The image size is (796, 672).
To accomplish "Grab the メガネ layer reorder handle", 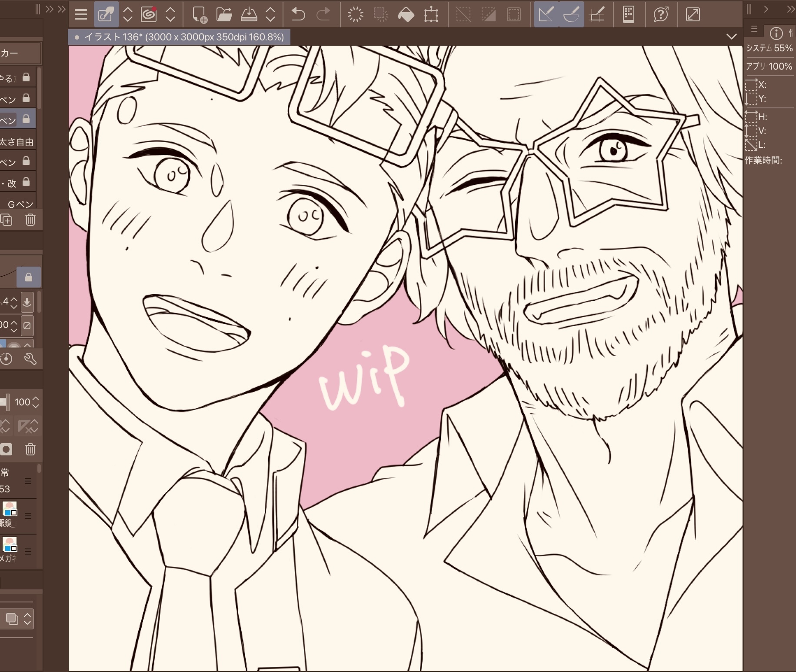I will (x=29, y=552).
